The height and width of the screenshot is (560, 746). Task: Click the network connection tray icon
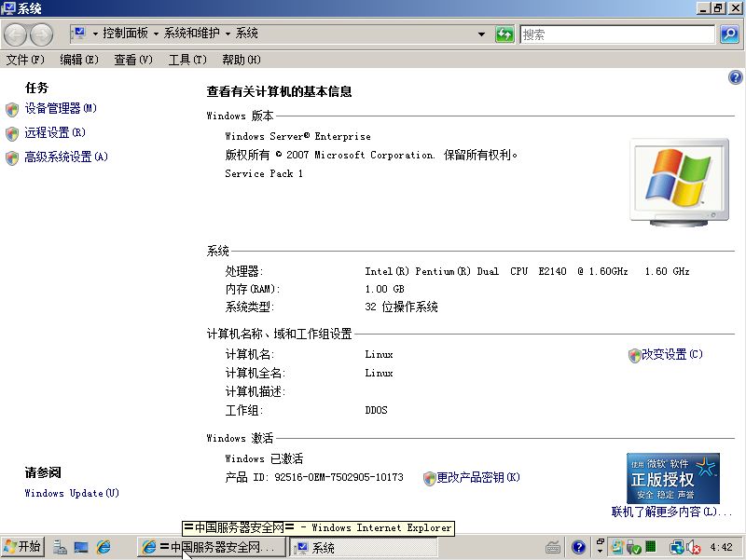[x=677, y=548]
